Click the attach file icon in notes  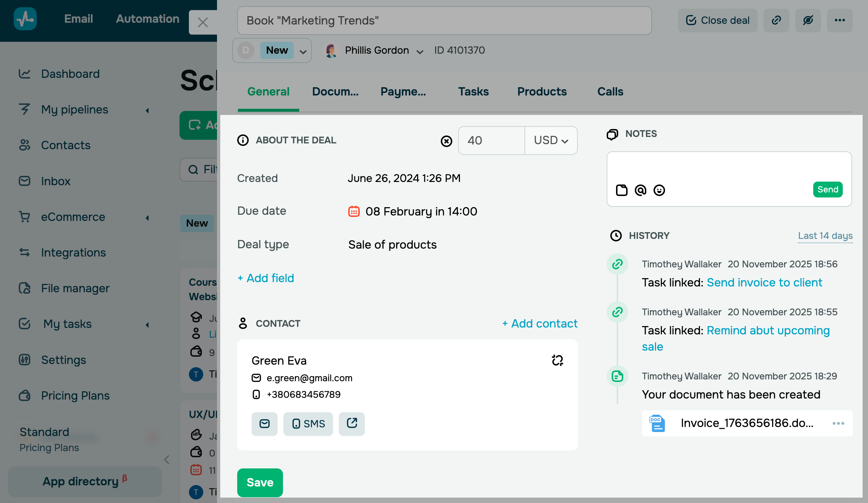pos(621,190)
